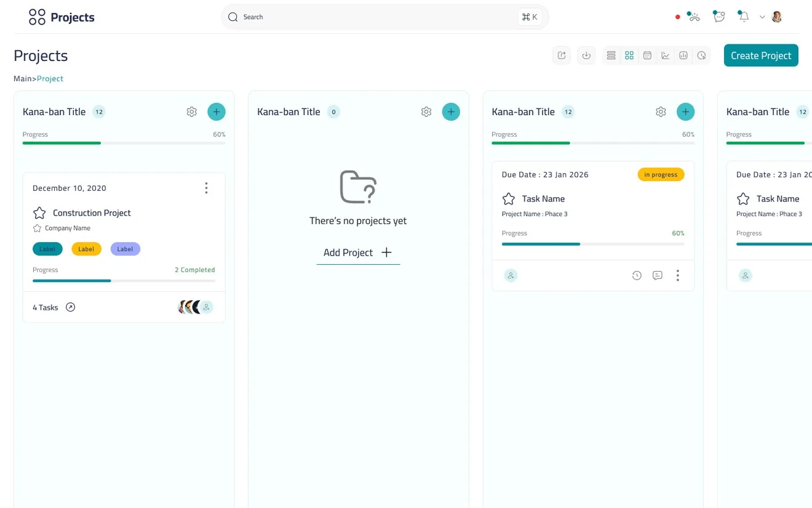Click the arrow icon next to 4 Tasks
This screenshot has width=812, height=508.
click(71, 307)
